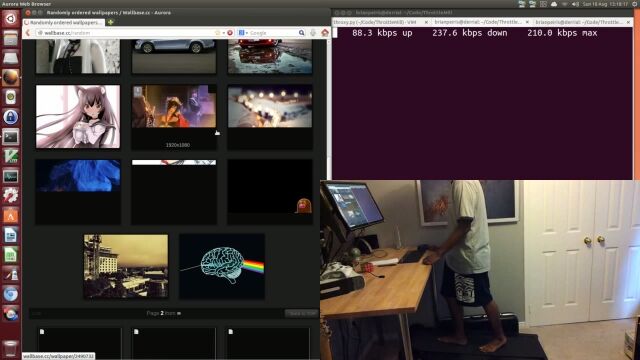Bookmark the page with the star icon
The width and height of the screenshot is (640, 360).
coord(218,33)
